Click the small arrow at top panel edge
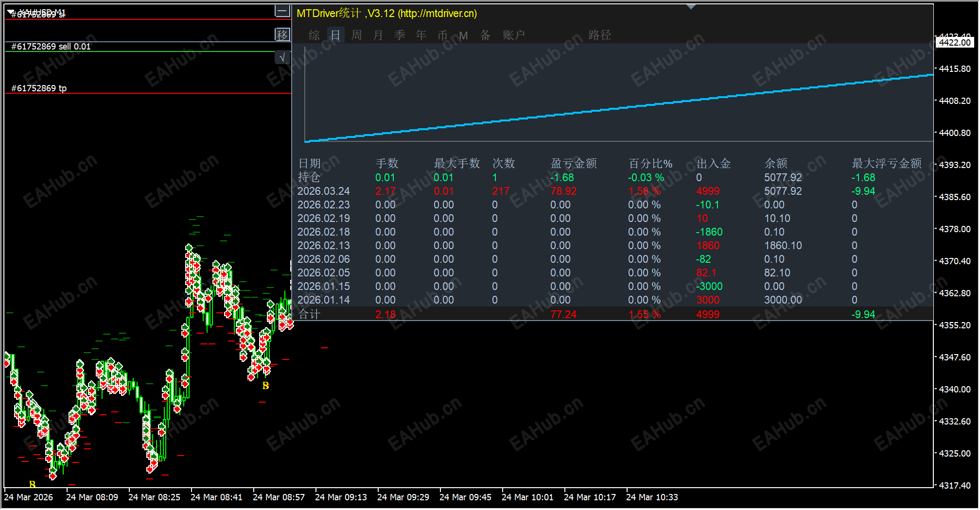This screenshot has height=510, width=980. [x=691, y=7]
